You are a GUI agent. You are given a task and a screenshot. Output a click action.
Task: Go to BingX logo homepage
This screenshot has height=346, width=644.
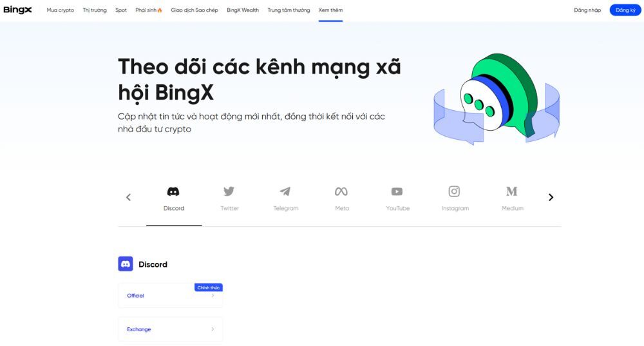point(17,10)
